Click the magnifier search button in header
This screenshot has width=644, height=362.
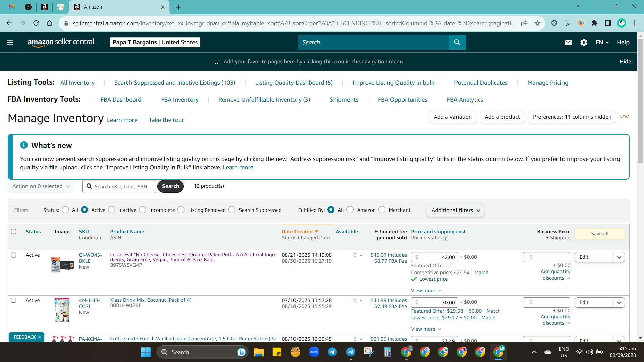(457, 42)
